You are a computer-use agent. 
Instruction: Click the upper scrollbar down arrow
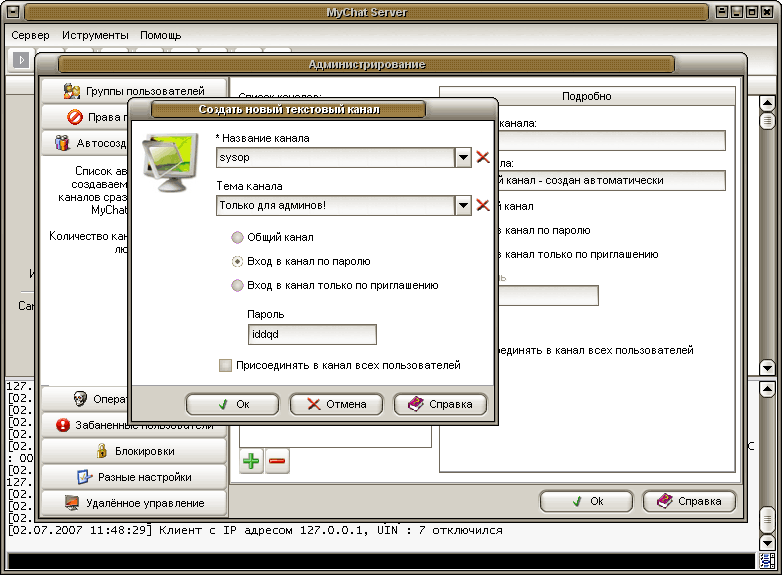pyautogui.click(x=767, y=368)
